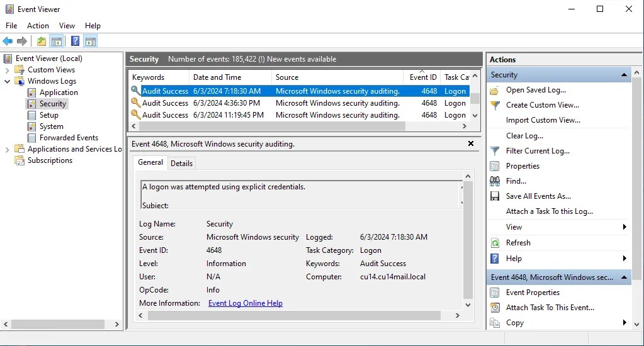Click the Save All Events floppy icon
Viewport: 644px width, 346px height.
tap(495, 196)
